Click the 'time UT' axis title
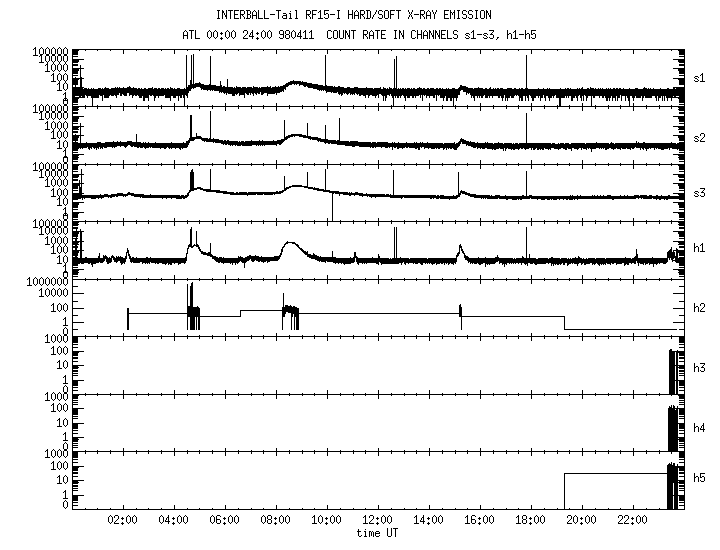Screen dimensions: 720x550 [x=377, y=533]
